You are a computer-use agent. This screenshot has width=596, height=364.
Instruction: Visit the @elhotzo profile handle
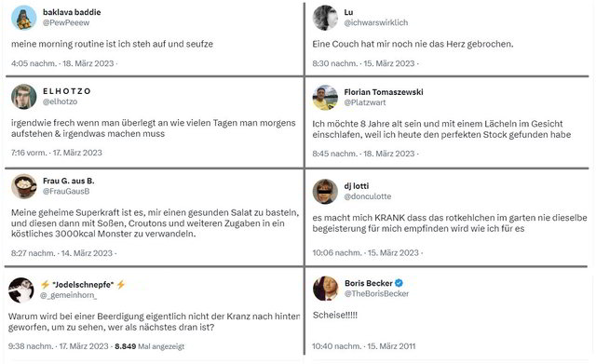click(x=60, y=101)
